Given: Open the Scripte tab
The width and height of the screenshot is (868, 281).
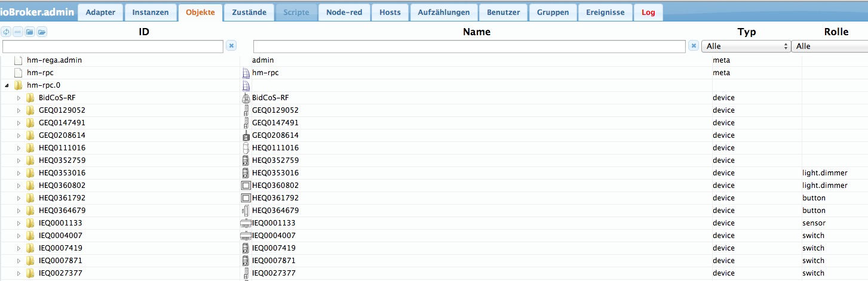Looking at the screenshot, I should [296, 13].
